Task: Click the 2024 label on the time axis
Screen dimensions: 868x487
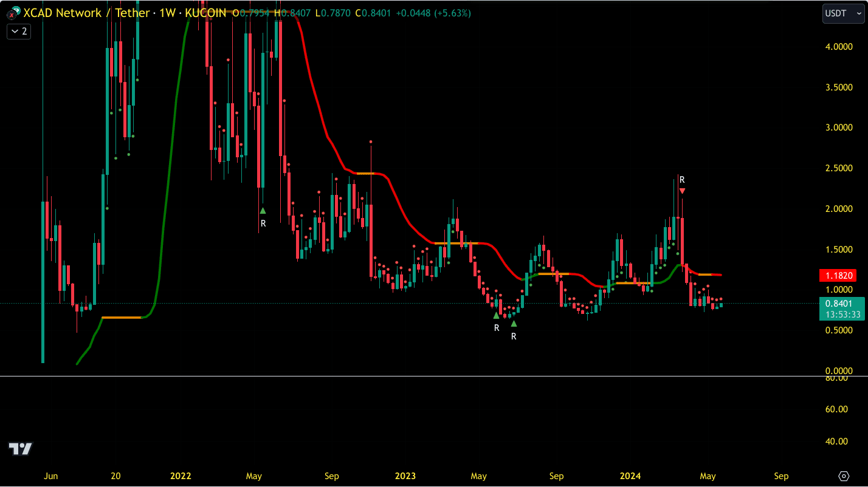Action: (630, 476)
